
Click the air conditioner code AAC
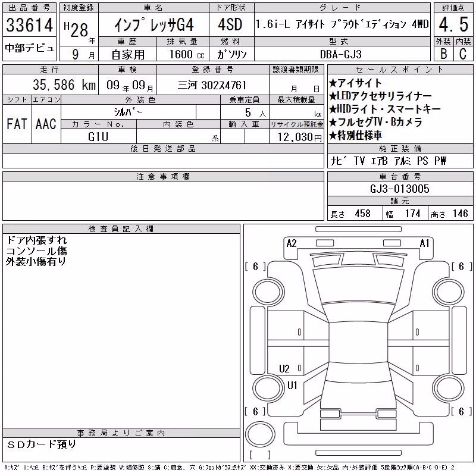[46, 124]
